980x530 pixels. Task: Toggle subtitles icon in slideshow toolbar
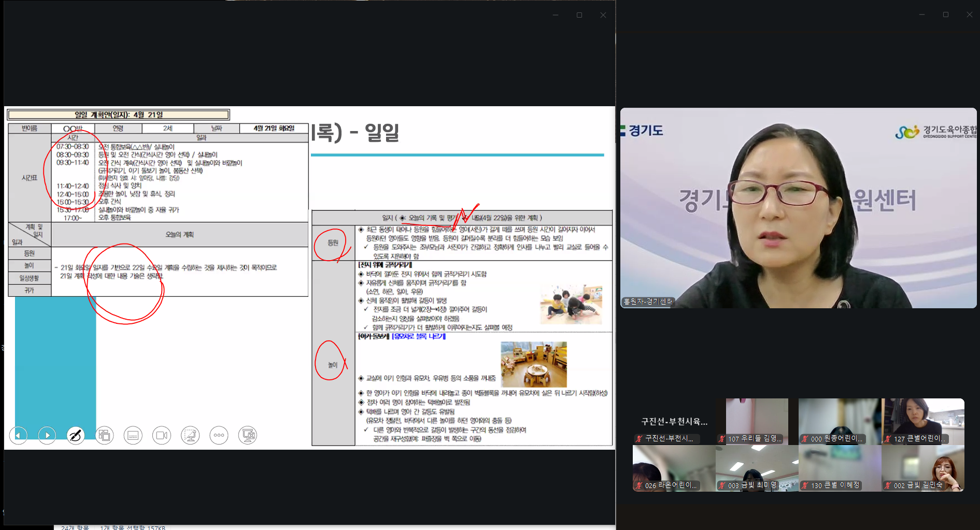point(133,435)
